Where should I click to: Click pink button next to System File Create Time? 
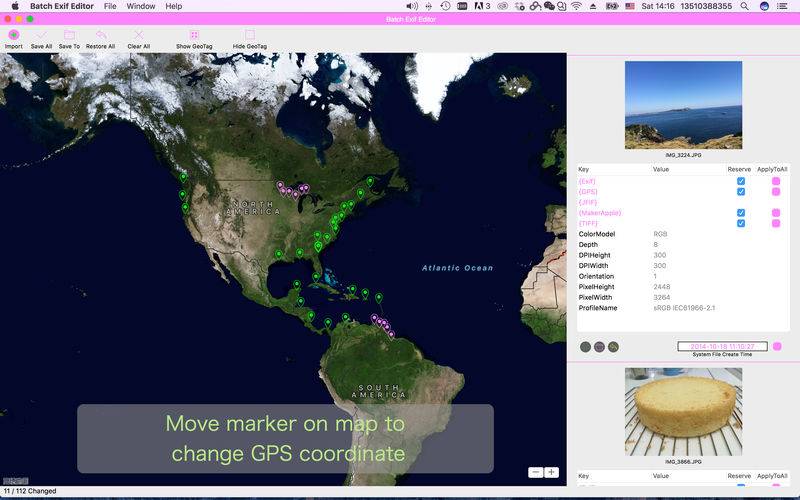point(777,346)
